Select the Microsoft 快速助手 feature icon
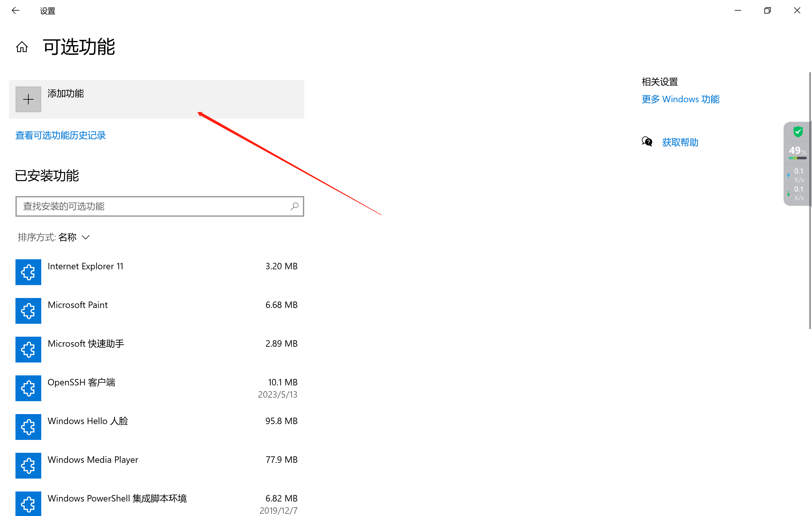 [28, 350]
